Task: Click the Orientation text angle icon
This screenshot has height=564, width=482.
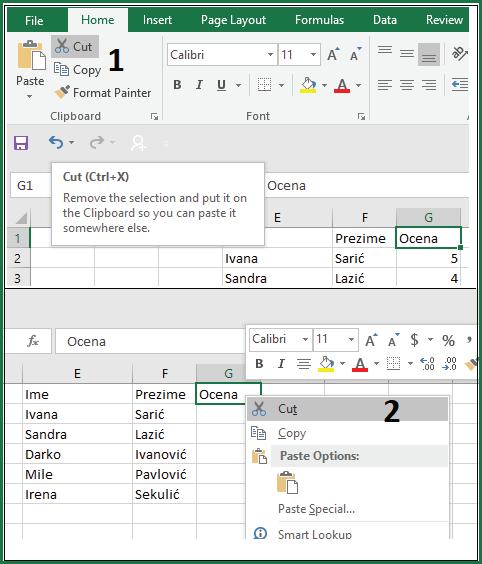Action: click(x=460, y=54)
